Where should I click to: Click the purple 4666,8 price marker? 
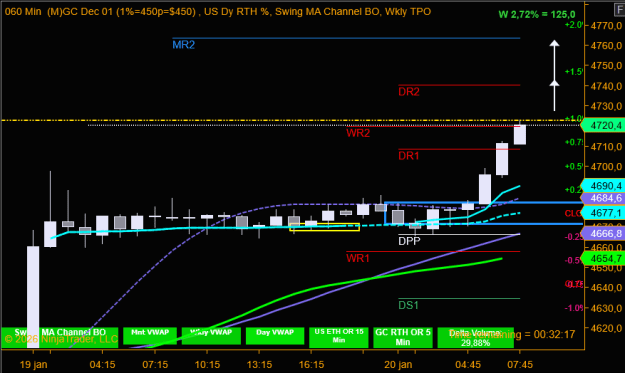(603, 234)
